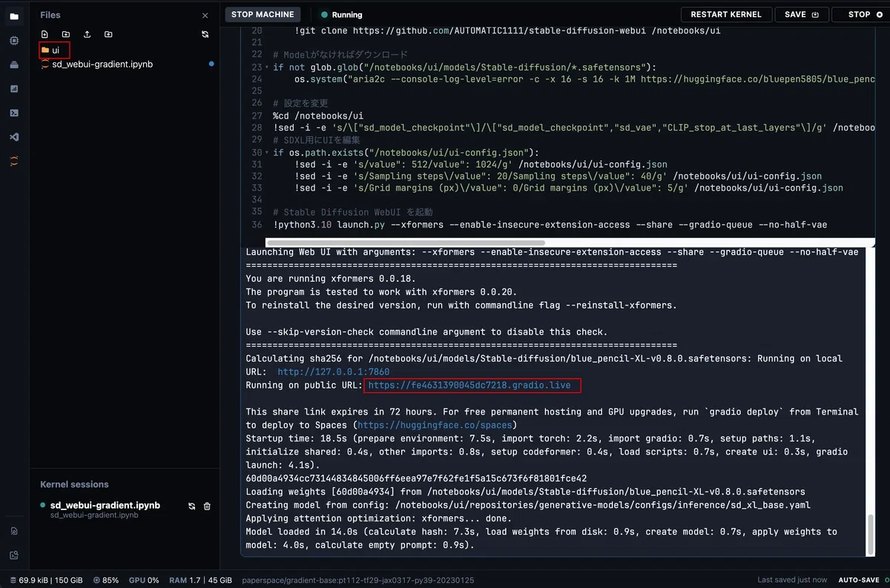The height and width of the screenshot is (588, 890).
Task: Open the gradio.live public URL
Action: [469, 385]
